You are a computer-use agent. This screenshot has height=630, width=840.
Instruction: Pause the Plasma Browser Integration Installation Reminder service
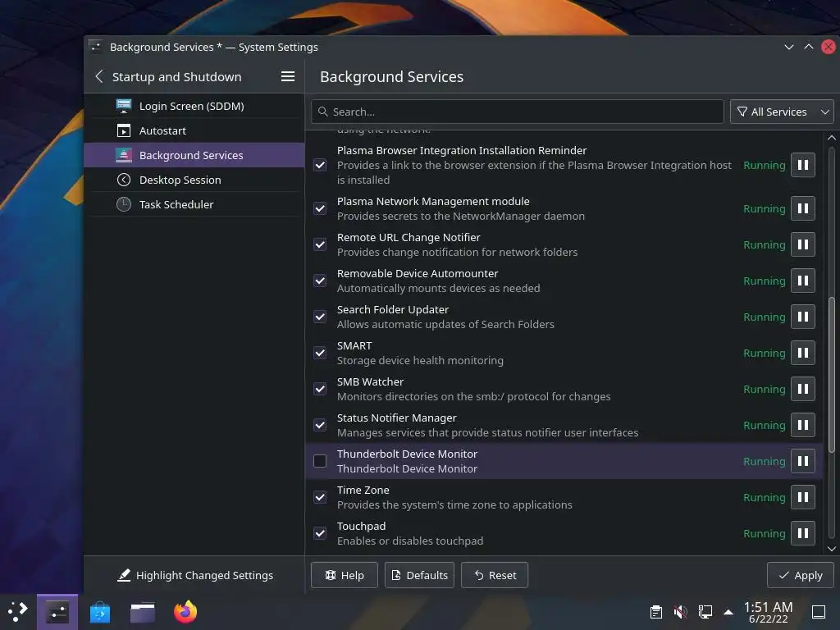click(802, 165)
